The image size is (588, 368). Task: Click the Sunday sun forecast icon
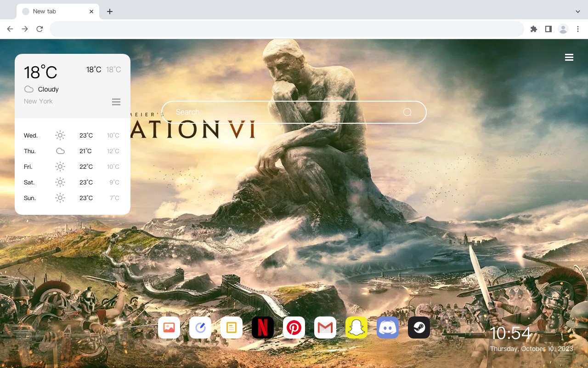tap(60, 198)
